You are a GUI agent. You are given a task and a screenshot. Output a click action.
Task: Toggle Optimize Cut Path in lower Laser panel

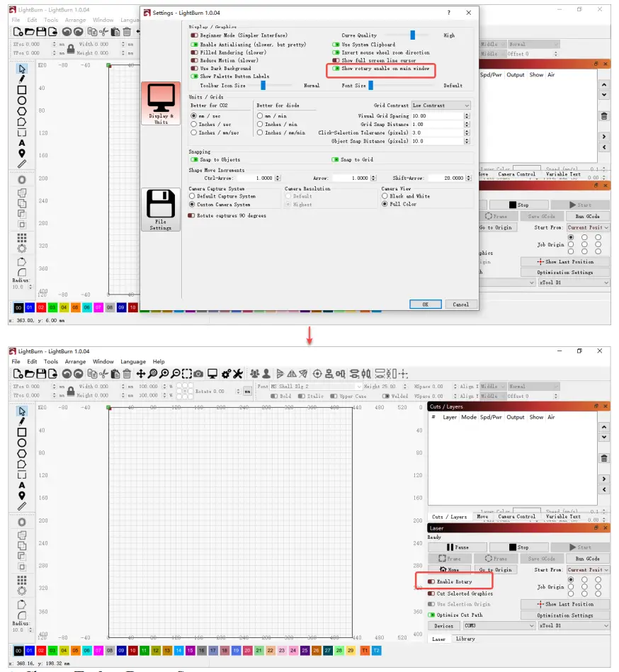pyautogui.click(x=431, y=615)
